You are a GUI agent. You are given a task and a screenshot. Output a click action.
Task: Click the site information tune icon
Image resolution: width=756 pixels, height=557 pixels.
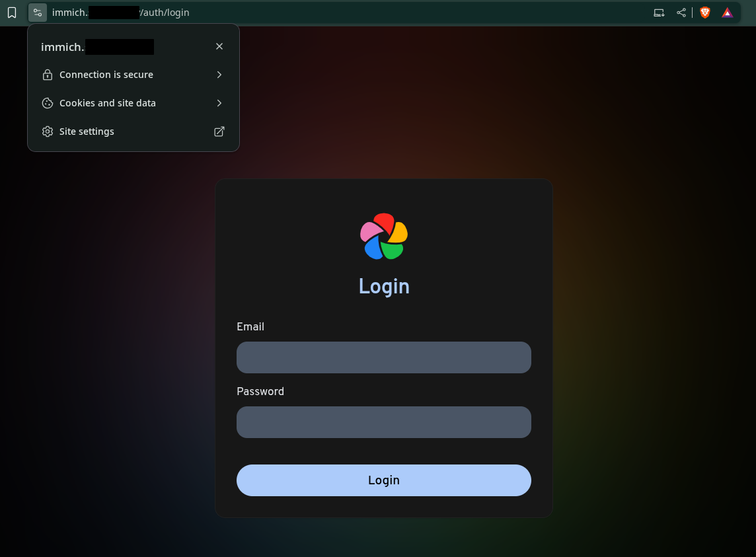38,13
